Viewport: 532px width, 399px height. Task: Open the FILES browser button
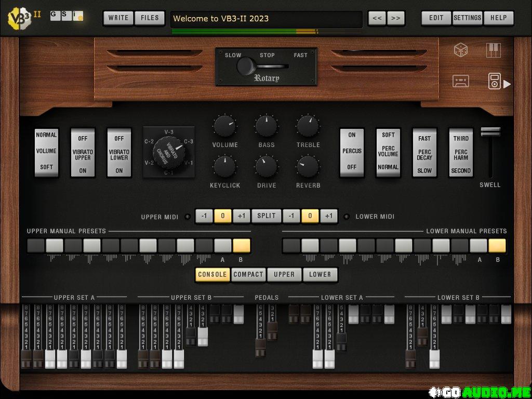[x=150, y=18]
